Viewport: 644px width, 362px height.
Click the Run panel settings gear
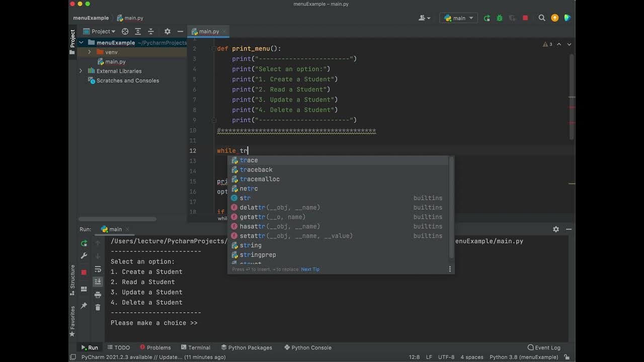pyautogui.click(x=556, y=229)
